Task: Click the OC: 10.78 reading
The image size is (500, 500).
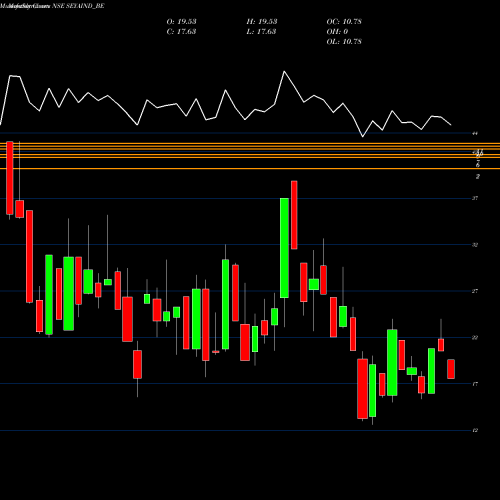Action: click(x=344, y=21)
